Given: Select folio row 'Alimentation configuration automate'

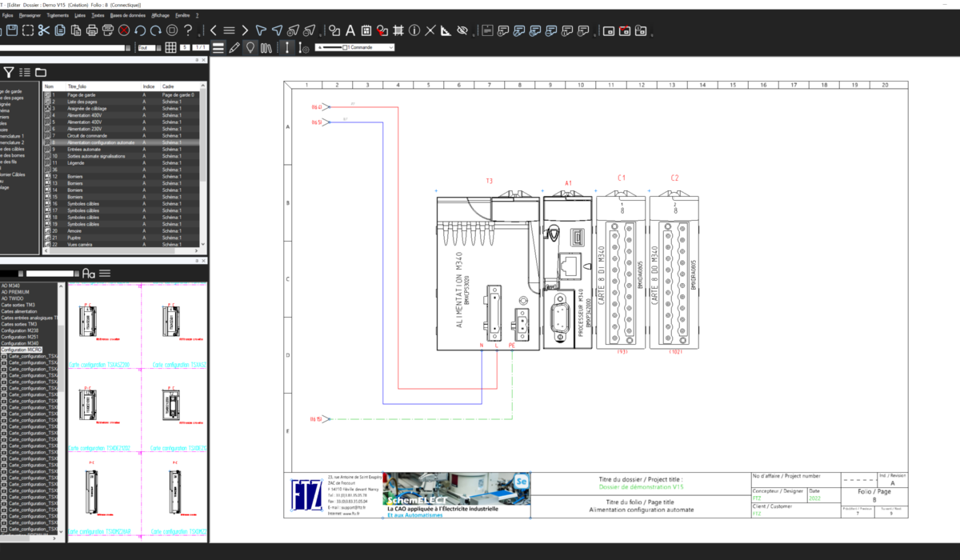Looking at the screenshot, I should [x=120, y=142].
